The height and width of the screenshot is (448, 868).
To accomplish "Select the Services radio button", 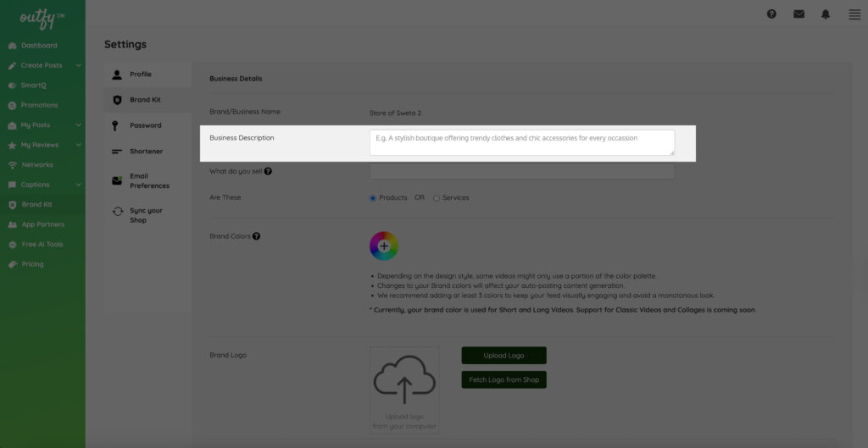I will pyautogui.click(x=437, y=198).
